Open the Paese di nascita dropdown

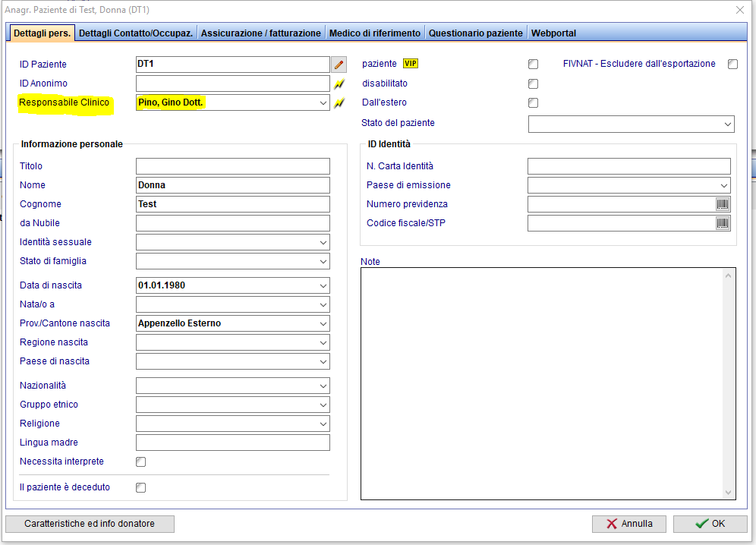click(323, 362)
